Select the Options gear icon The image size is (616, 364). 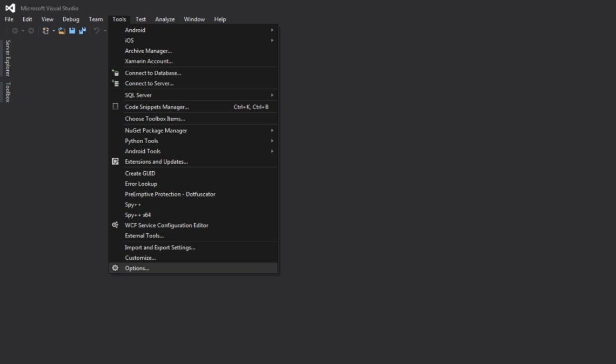pos(115,268)
